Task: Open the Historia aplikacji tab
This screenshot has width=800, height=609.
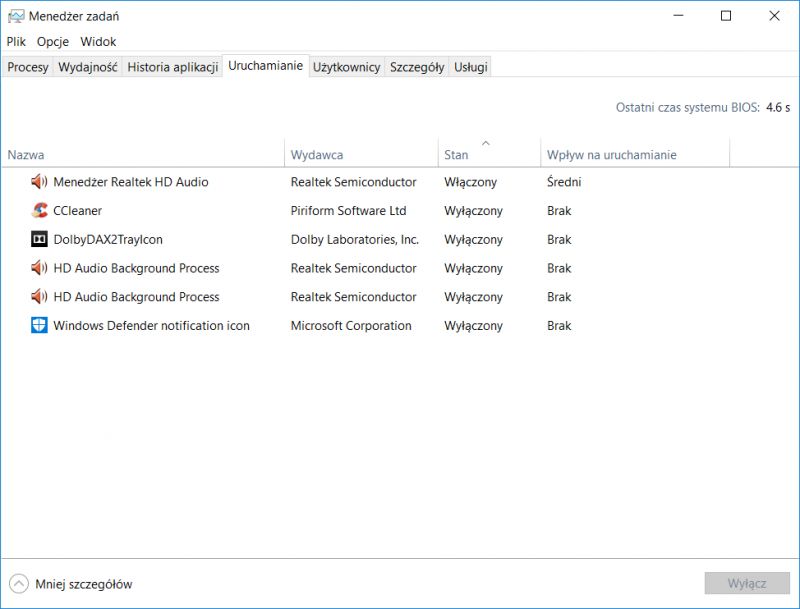Action: coord(172,67)
